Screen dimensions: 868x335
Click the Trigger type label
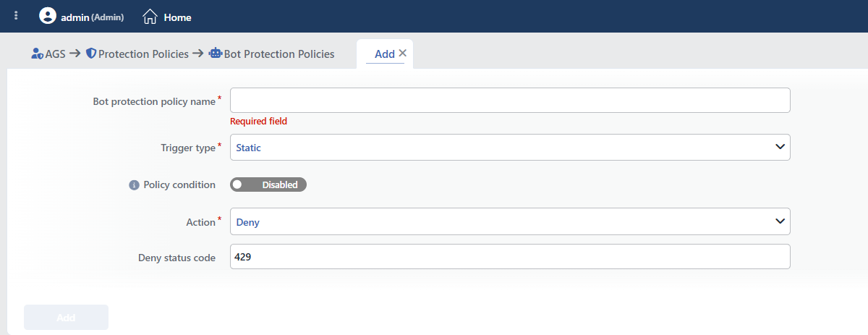tap(187, 148)
